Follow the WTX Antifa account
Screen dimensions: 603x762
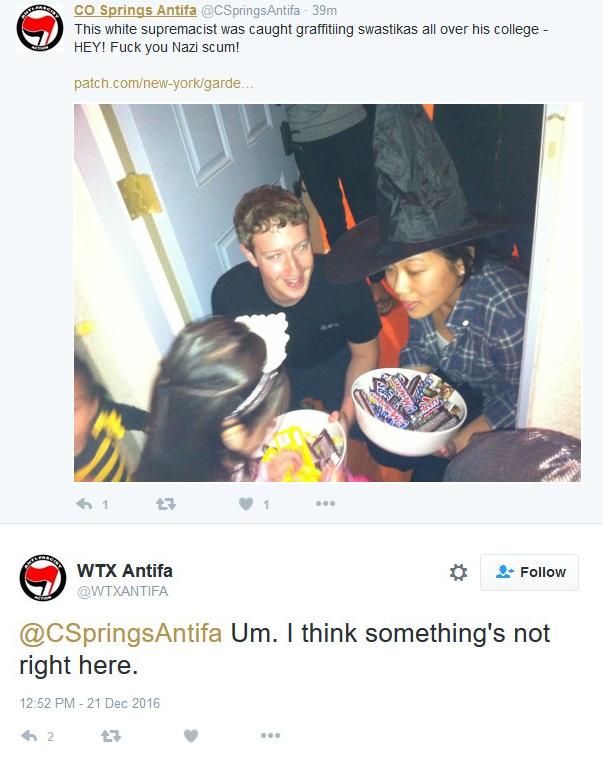click(529, 572)
